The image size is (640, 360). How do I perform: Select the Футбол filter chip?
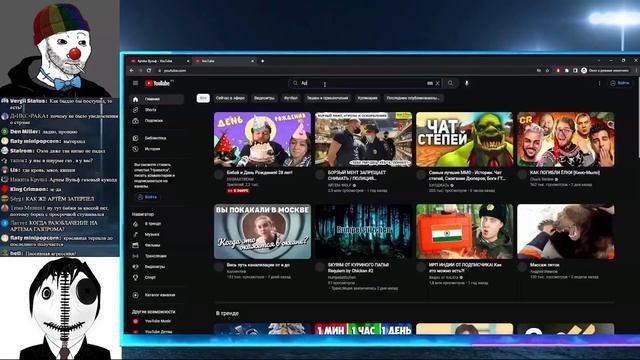coord(291,98)
